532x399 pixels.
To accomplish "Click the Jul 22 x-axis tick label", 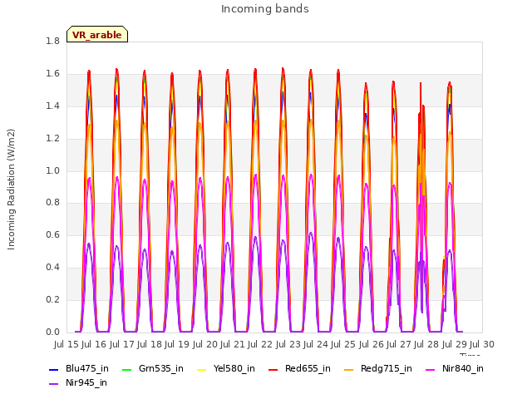I will tap(260, 344).
